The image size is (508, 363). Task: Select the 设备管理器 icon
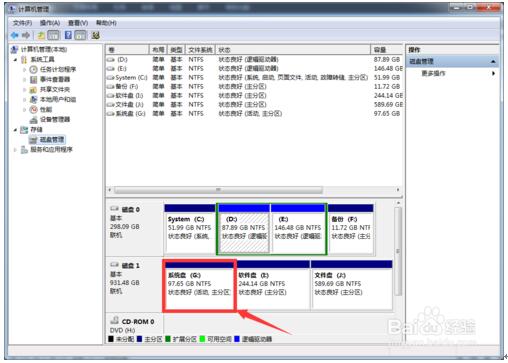33,119
